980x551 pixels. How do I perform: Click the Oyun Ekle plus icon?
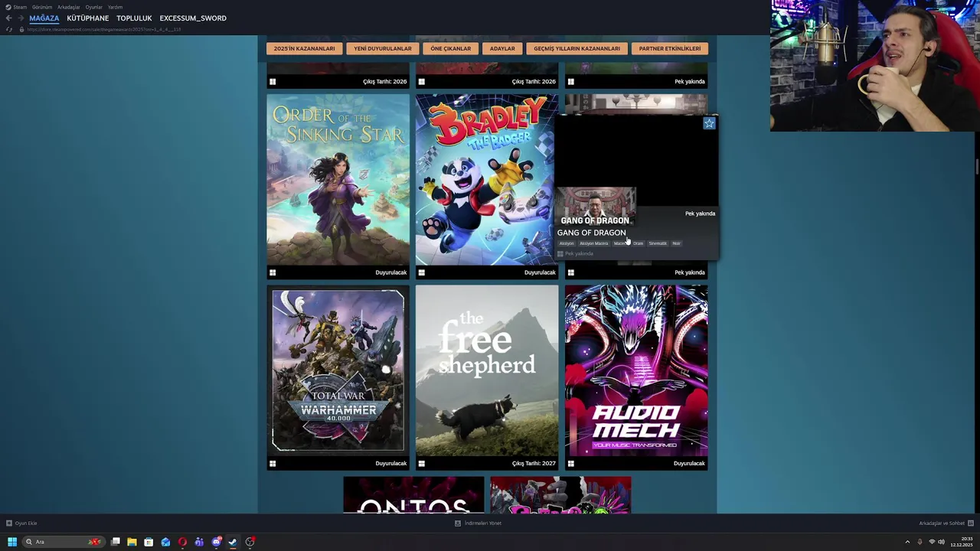click(9, 523)
